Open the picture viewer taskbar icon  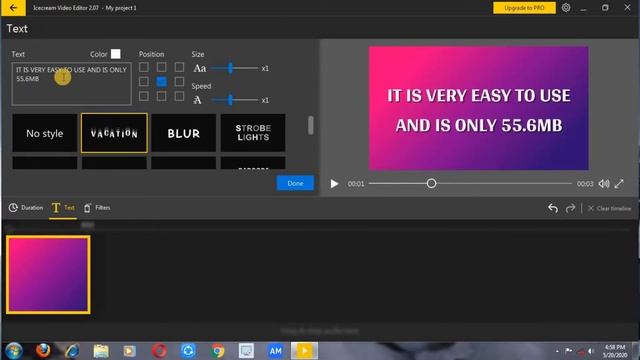(x=247, y=351)
